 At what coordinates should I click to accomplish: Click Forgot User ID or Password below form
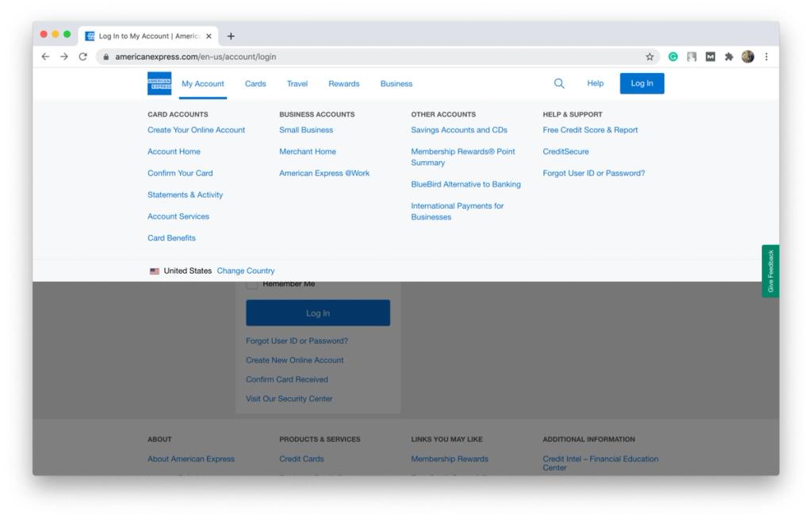pyautogui.click(x=297, y=341)
